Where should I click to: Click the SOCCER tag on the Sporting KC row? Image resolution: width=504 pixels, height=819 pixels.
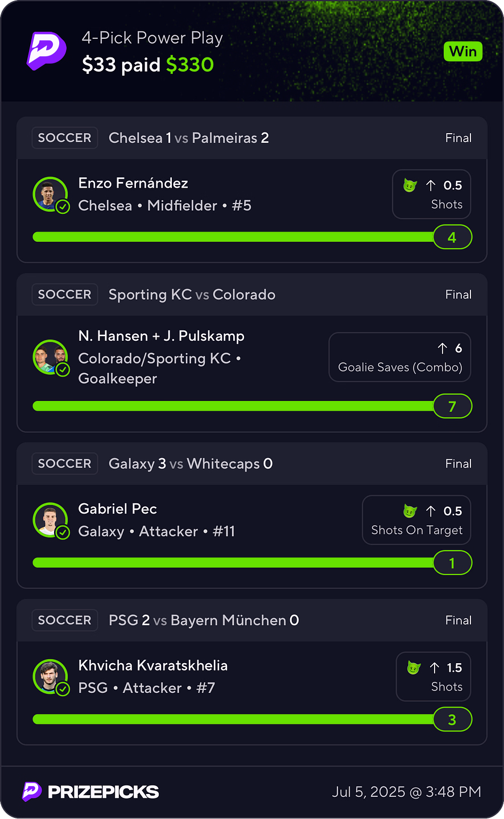(x=64, y=295)
